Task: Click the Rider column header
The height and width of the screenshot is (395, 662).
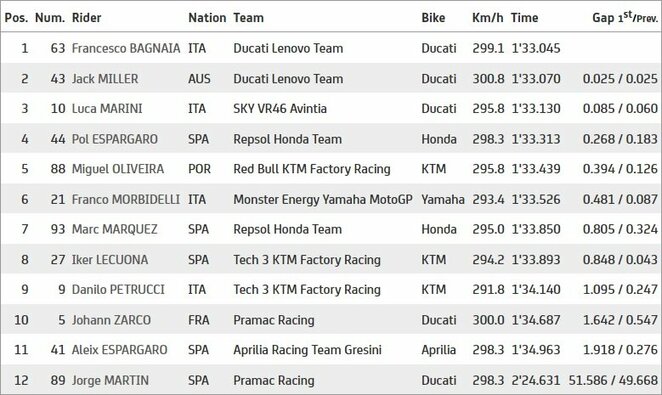Action: (87, 18)
